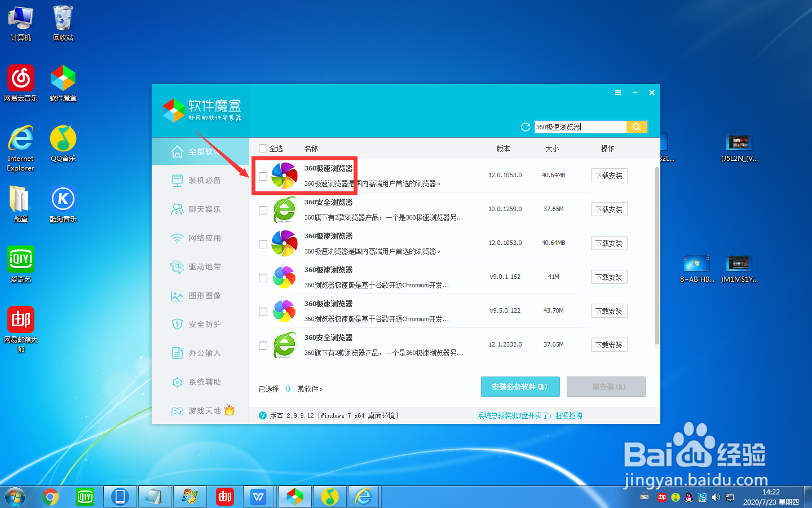The height and width of the screenshot is (508, 812).
Task: Toggle the 全选 select-all checkbox
Action: click(x=263, y=148)
